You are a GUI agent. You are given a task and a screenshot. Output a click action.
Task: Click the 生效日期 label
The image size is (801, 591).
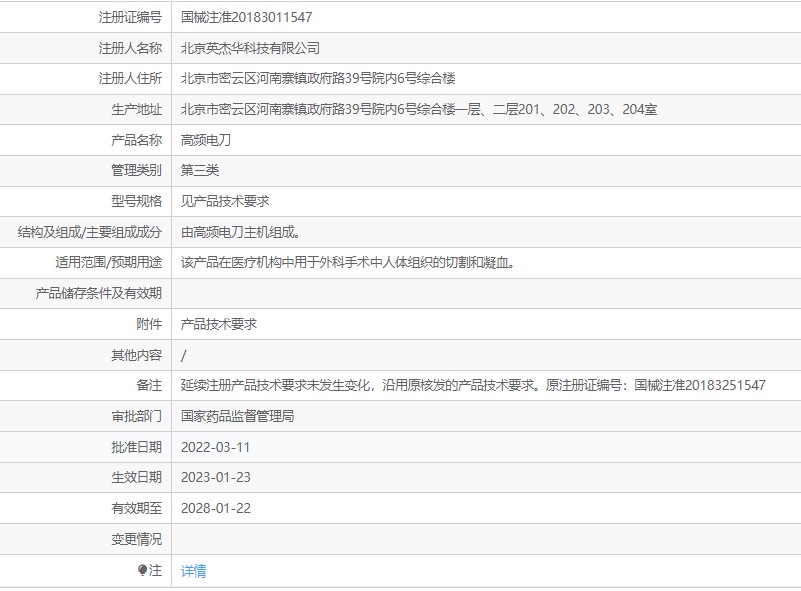pyautogui.click(x=136, y=478)
